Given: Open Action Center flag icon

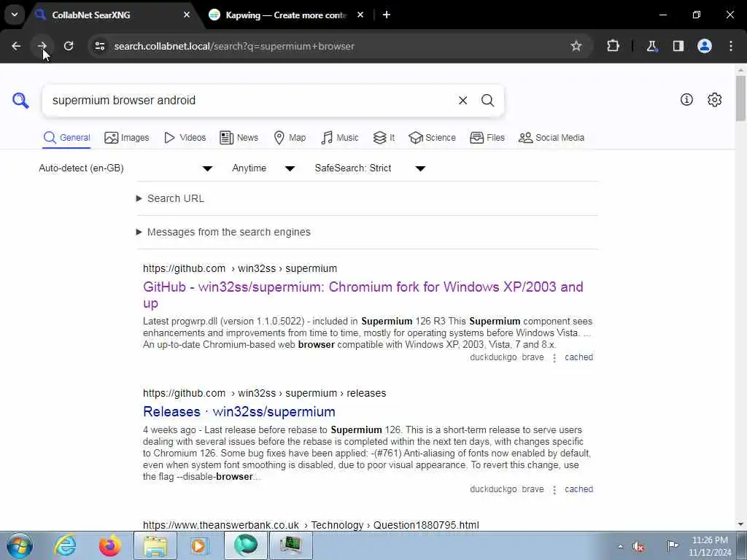Looking at the screenshot, I should click(672, 545).
